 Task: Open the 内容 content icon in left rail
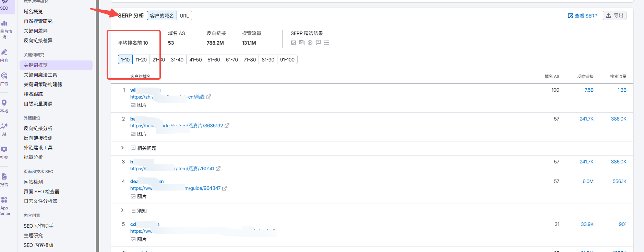click(x=4, y=53)
